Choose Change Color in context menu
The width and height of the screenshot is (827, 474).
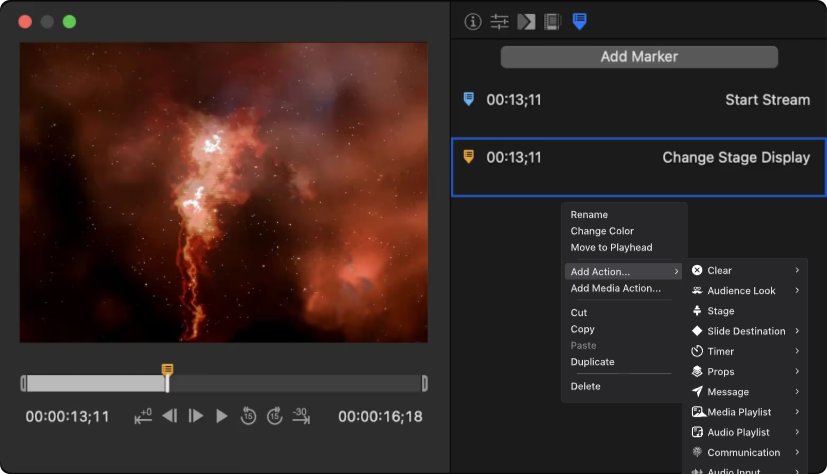602,231
